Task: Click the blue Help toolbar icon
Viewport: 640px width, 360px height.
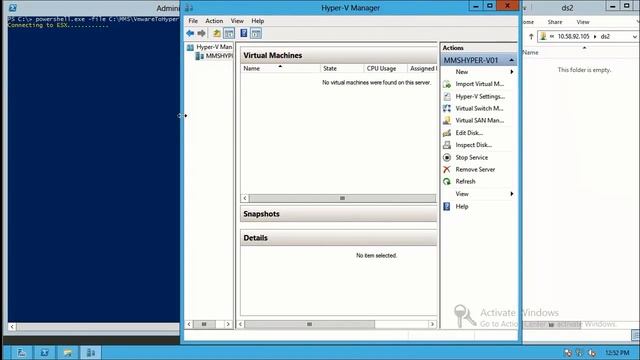Action: coord(244,33)
